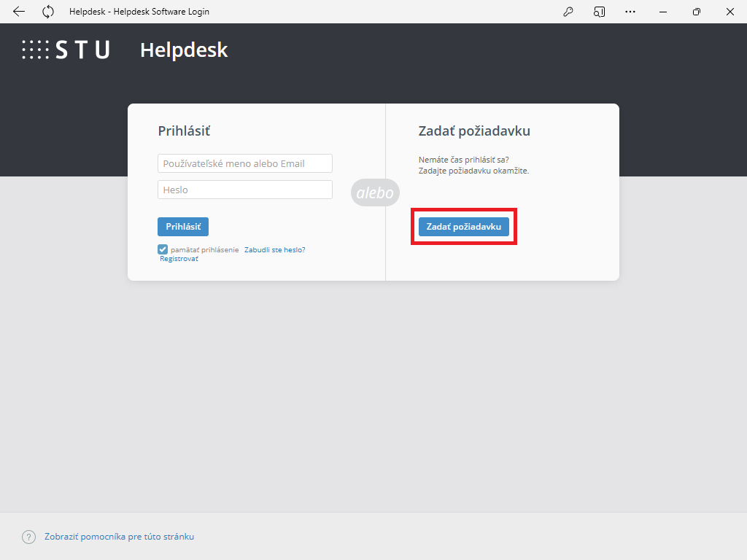Open the three-dots more options menu

[630, 12]
